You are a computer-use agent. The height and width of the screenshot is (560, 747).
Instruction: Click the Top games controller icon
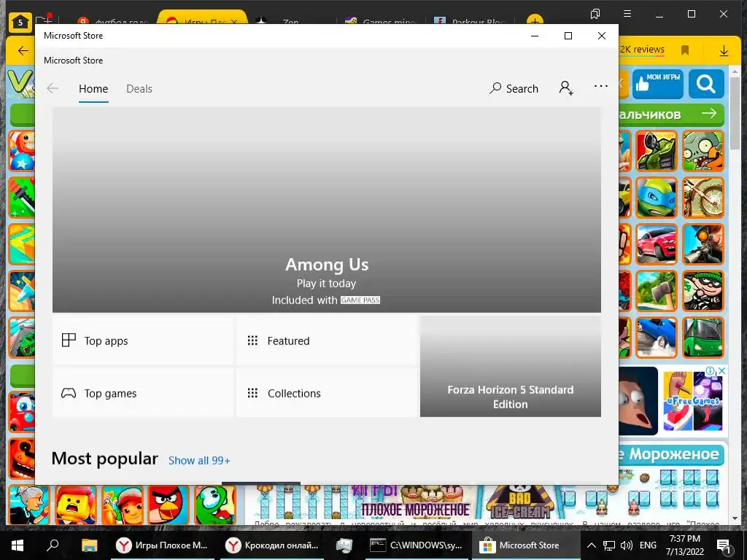coord(69,393)
